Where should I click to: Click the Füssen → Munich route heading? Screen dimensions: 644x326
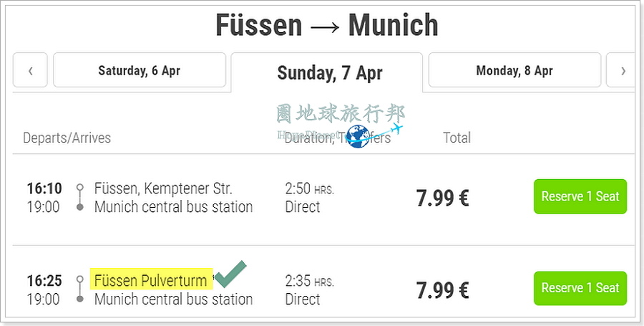(327, 25)
